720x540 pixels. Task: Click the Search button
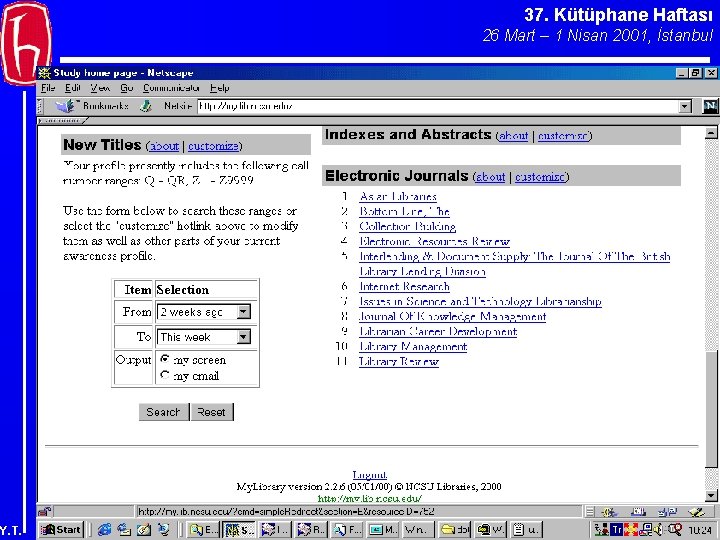click(163, 412)
